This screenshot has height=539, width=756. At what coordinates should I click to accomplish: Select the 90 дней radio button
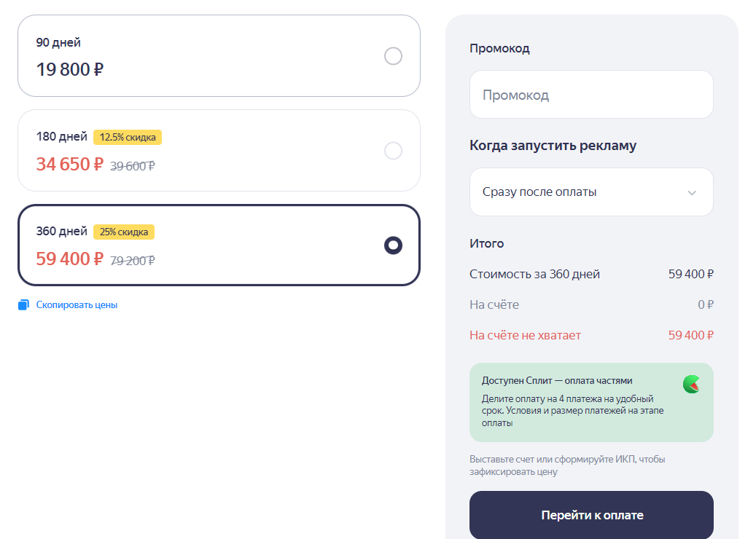(x=393, y=56)
